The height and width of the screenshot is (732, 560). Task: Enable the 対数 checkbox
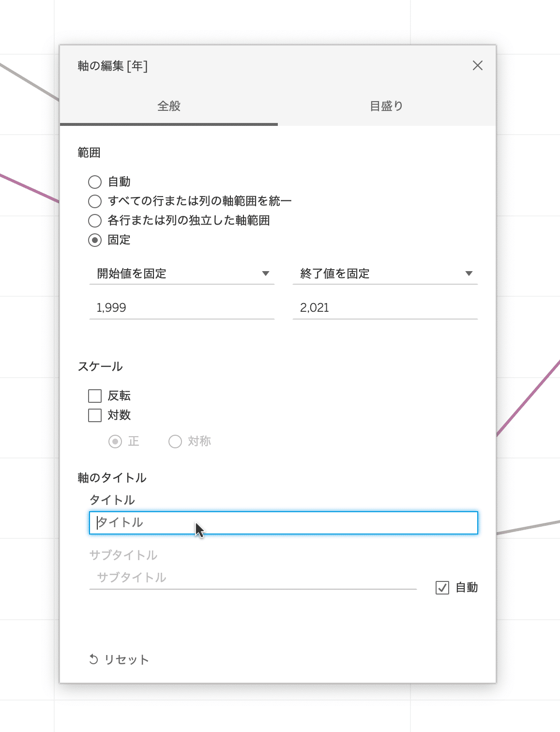[95, 415]
